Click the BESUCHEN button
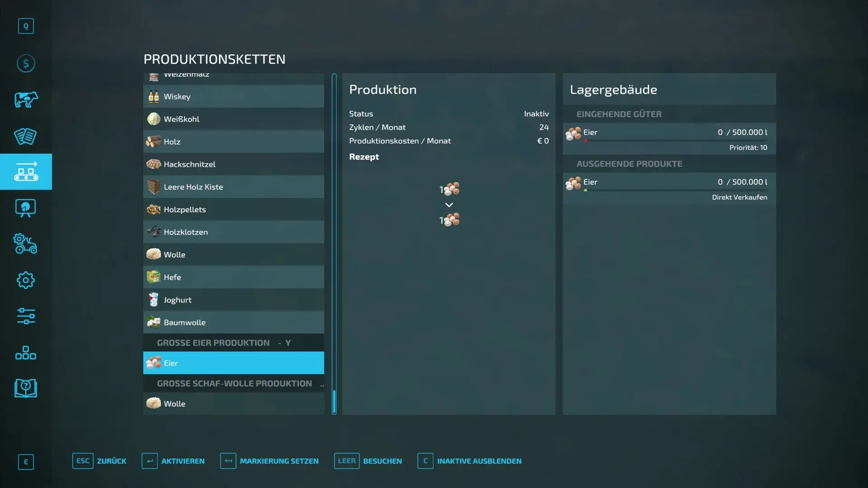The width and height of the screenshot is (868, 488). point(368,461)
